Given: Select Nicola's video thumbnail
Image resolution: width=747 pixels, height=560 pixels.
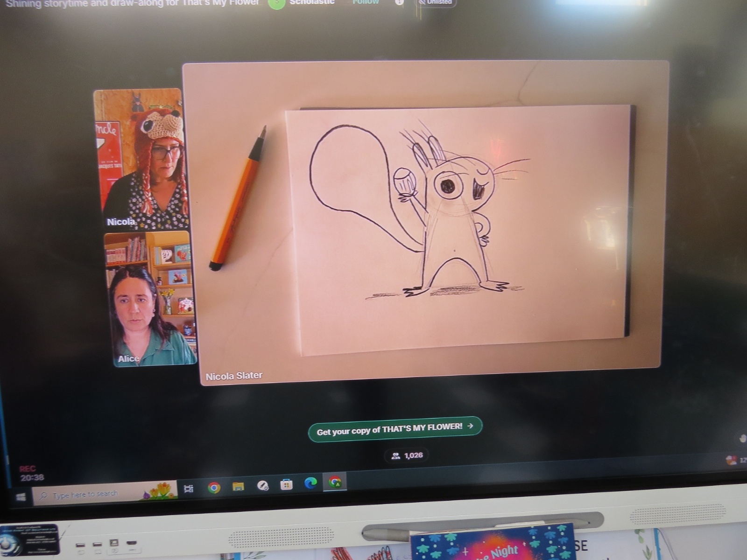Looking at the screenshot, I should [140, 158].
